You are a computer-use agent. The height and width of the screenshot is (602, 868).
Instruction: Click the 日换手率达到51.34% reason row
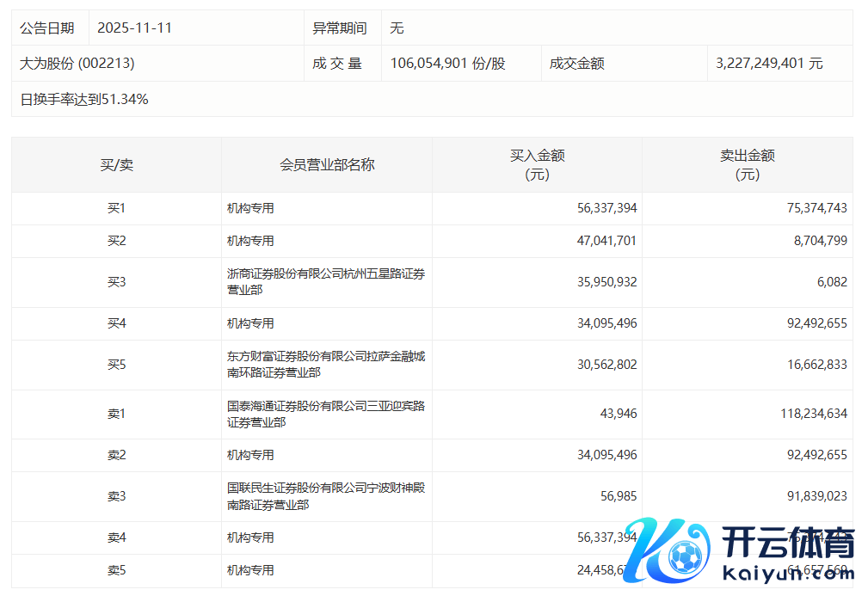click(84, 99)
